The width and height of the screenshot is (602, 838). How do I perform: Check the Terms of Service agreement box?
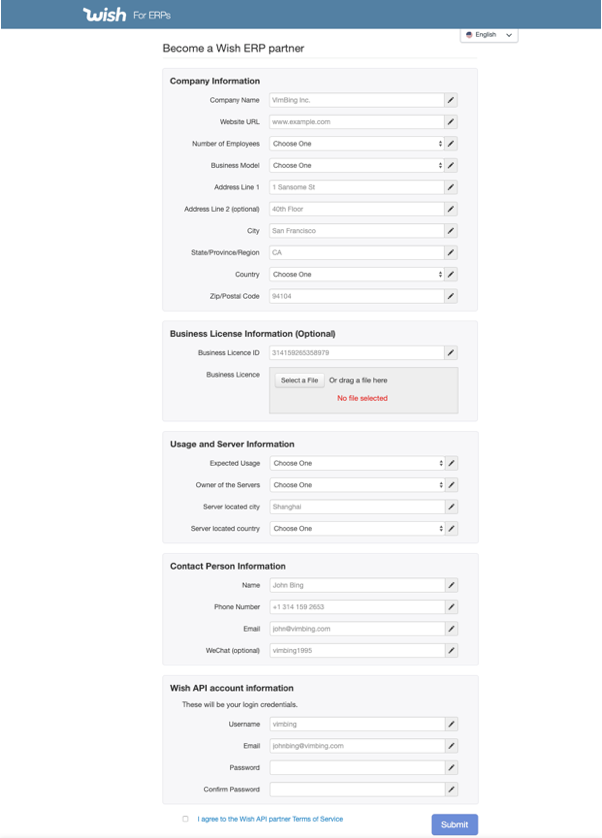pos(185,819)
